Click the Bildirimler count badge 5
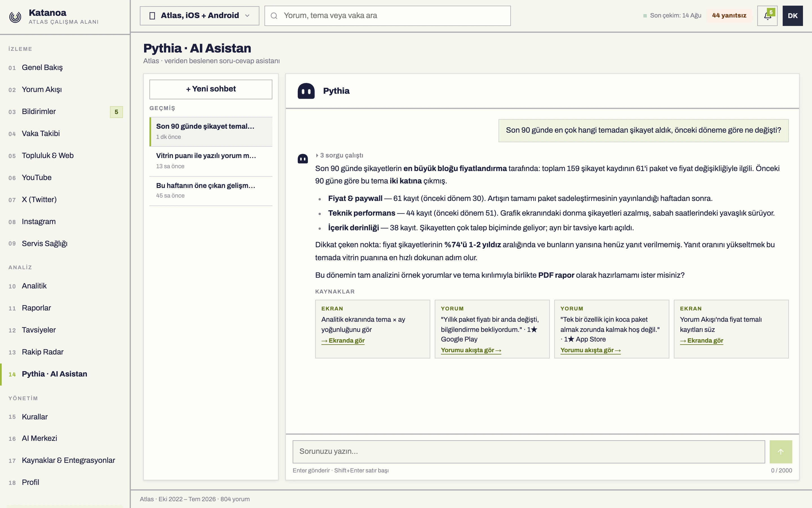Screen dimensions: 812x508 (x=116, y=112)
